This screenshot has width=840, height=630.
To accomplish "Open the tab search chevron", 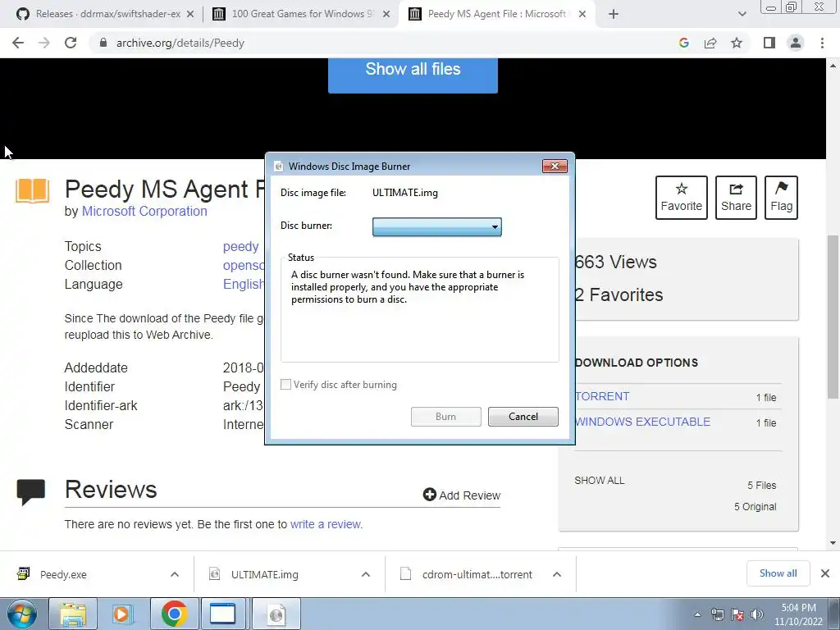I will point(742,14).
